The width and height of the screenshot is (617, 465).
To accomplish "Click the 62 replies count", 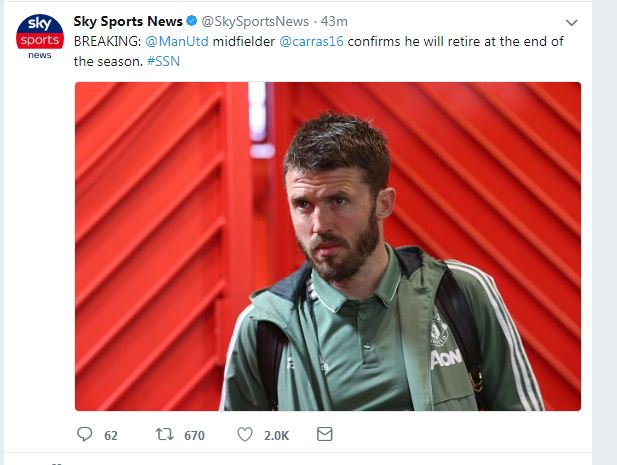I will point(111,435).
